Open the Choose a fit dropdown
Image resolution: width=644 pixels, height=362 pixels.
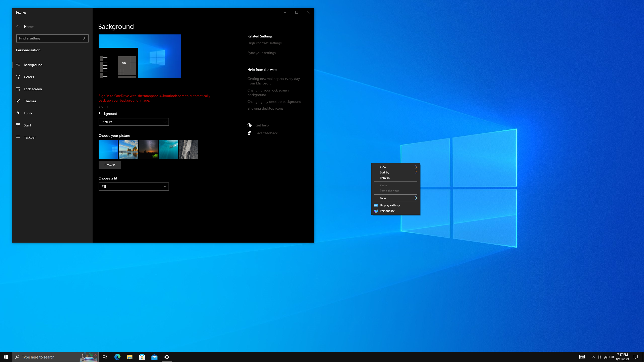[134, 187]
